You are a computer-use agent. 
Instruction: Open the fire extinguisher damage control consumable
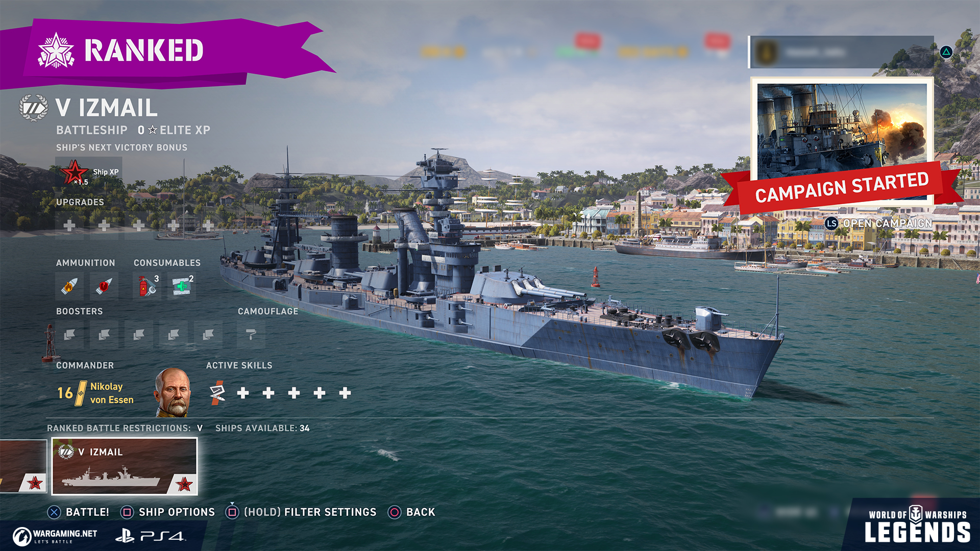pyautogui.click(x=148, y=286)
